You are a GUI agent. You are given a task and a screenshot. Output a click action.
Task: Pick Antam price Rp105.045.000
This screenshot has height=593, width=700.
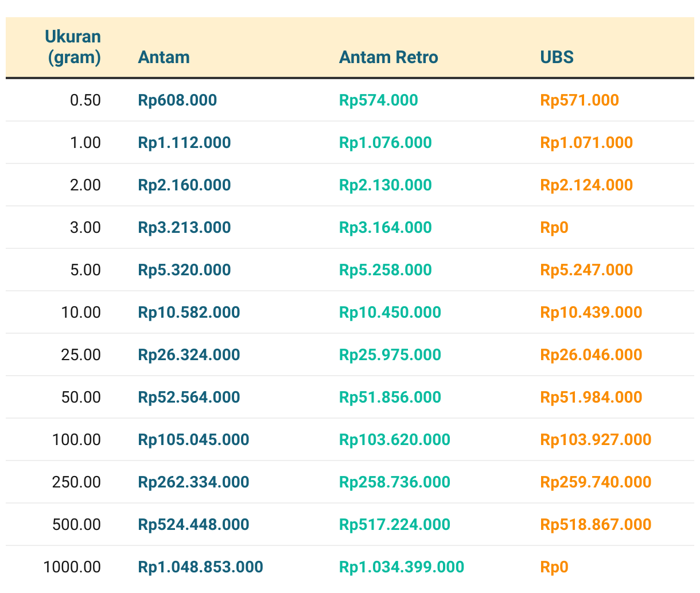(x=194, y=440)
